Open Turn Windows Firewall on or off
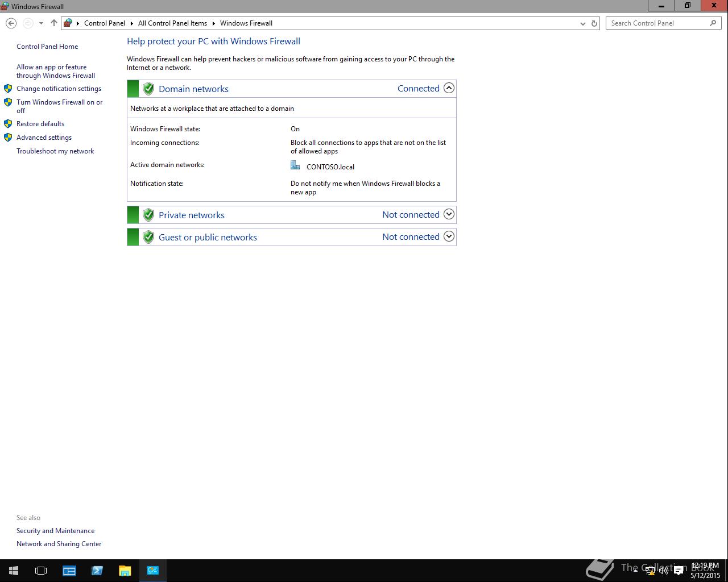 (x=60, y=106)
